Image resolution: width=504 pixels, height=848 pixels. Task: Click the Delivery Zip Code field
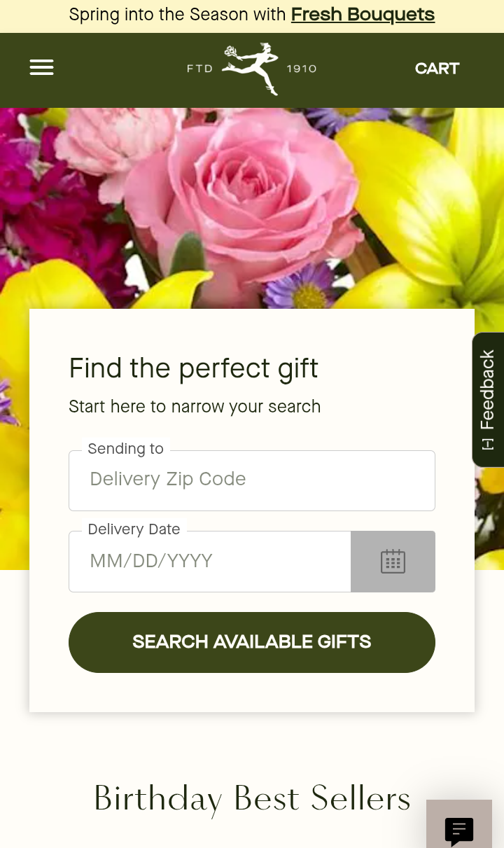pyautogui.click(x=252, y=480)
